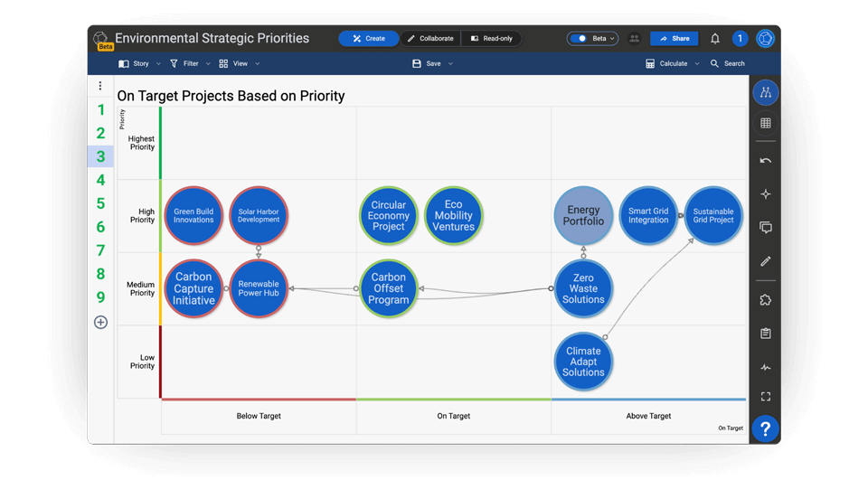Open the notifications bell

click(x=714, y=39)
